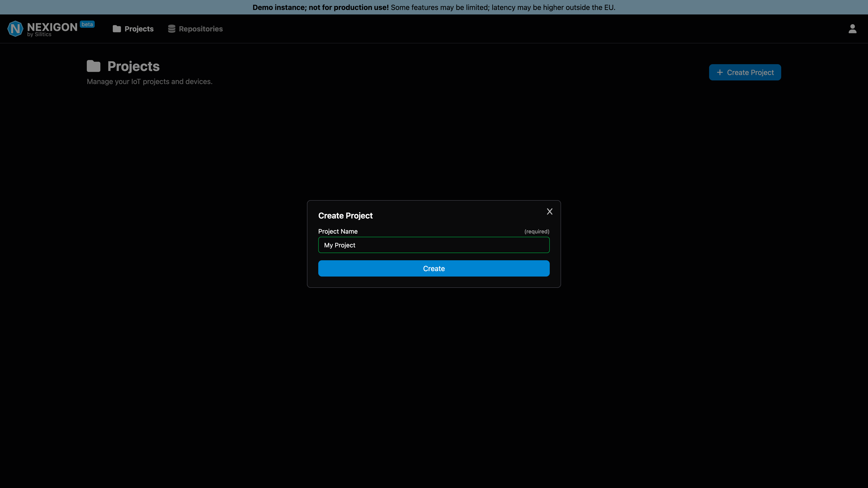Screen dimensions: 868x488
Task: Click the Project Name field label
Action: pyautogui.click(x=338, y=231)
